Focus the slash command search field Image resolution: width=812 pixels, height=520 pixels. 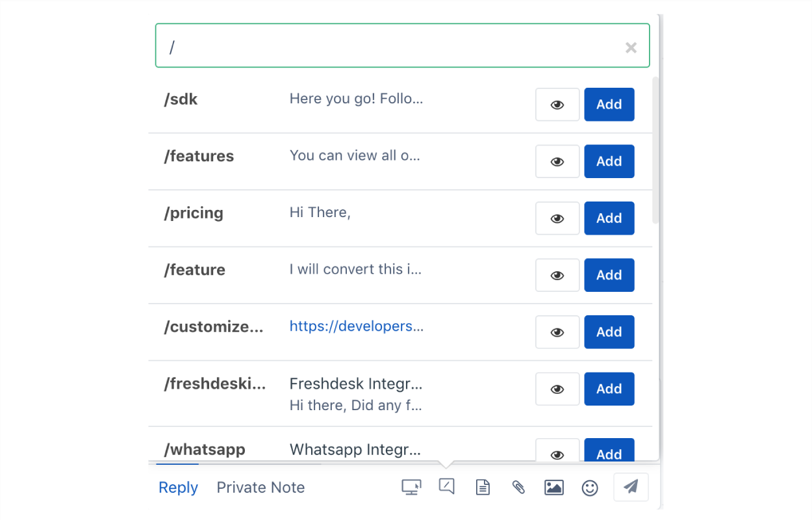[390, 47]
